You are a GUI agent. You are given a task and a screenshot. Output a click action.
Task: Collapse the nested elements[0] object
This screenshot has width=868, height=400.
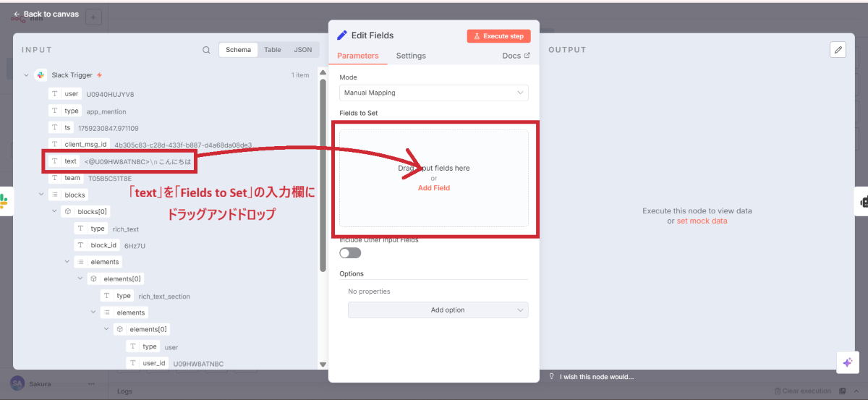pos(106,329)
